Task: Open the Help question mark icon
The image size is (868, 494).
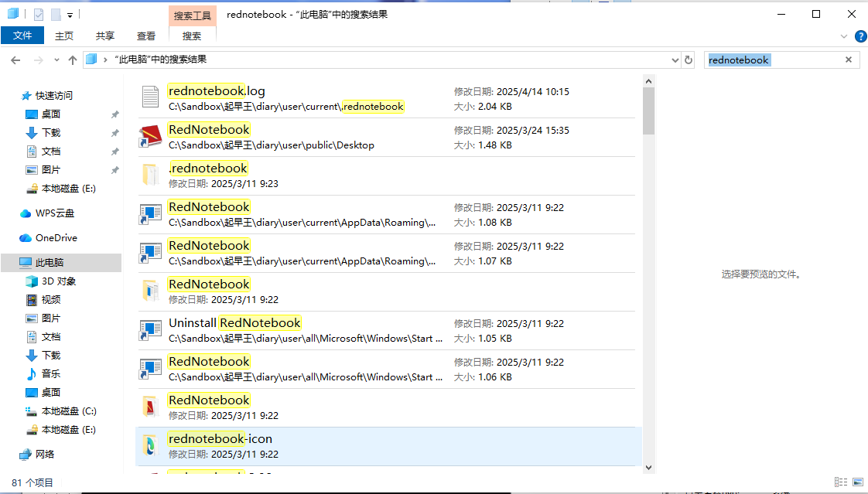Action: point(861,36)
